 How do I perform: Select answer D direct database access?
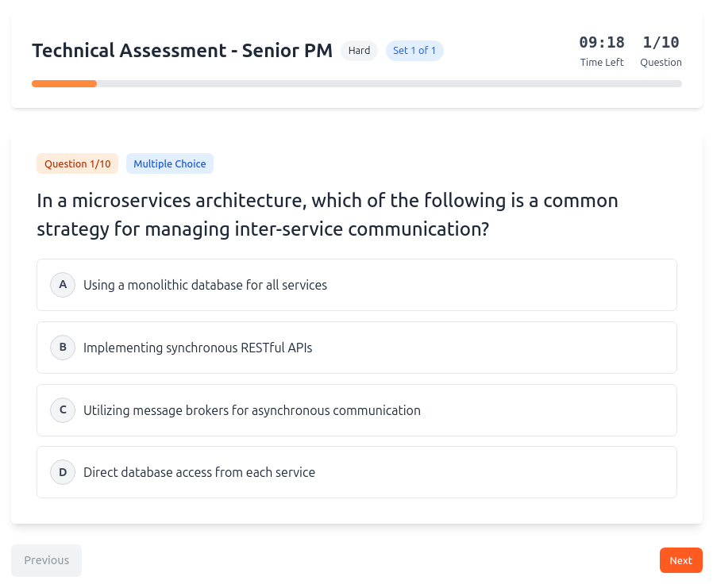(x=356, y=471)
